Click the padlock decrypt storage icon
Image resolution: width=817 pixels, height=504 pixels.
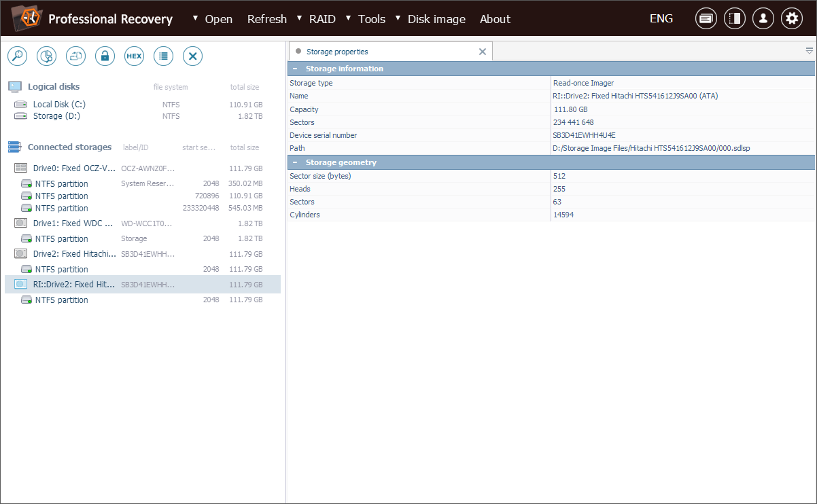(x=105, y=56)
